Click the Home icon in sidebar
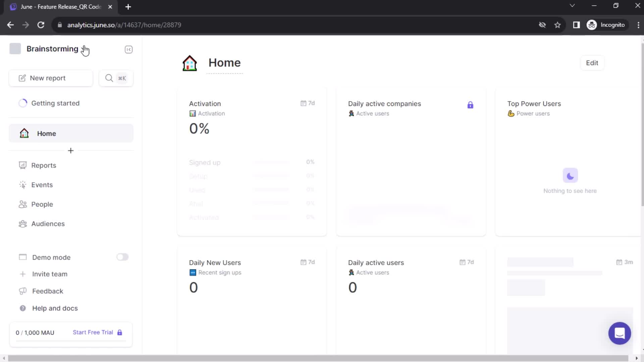Screen dimensions: 644x362 [24, 133]
